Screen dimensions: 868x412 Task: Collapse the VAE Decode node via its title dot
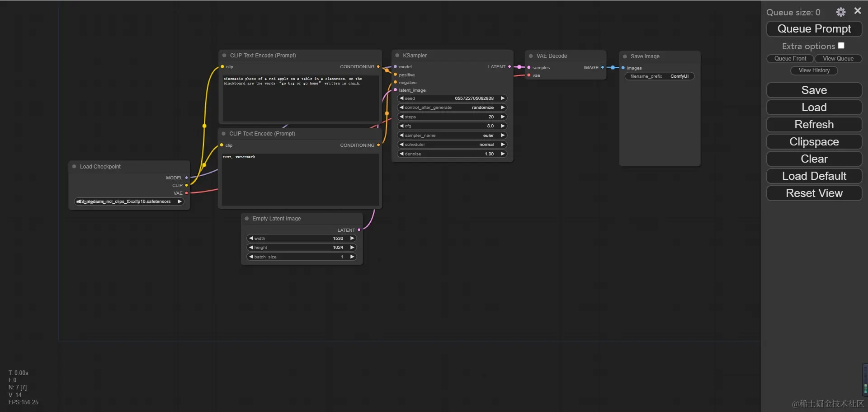pos(531,56)
